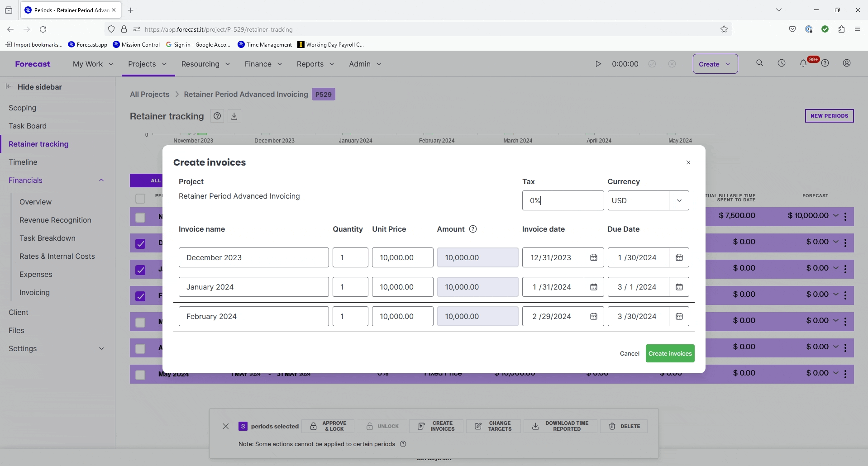
Task: Edit the December 2023 invoice name field
Action: click(x=253, y=257)
